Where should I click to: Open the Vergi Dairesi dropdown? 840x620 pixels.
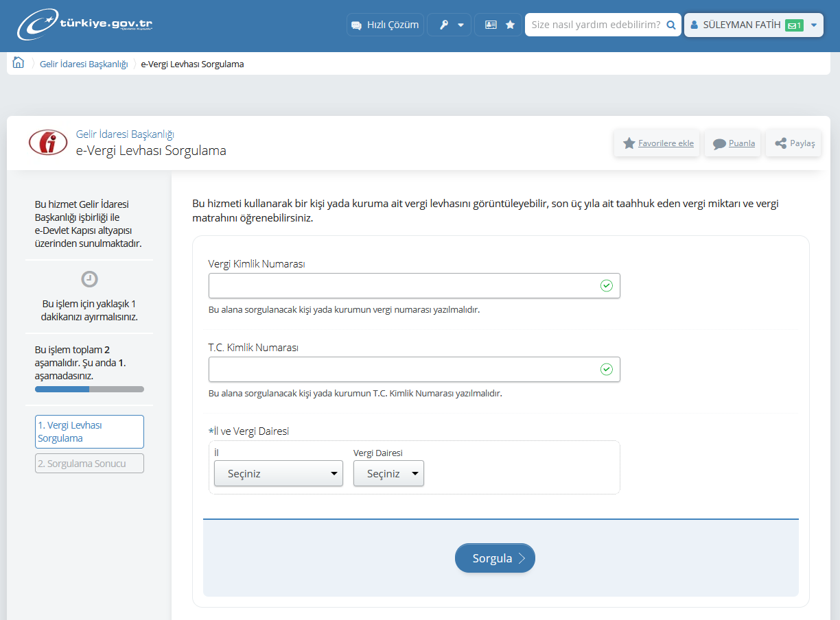pyautogui.click(x=388, y=473)
